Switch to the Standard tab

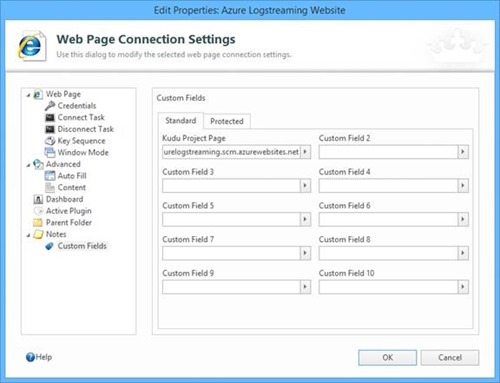tap(181, 121)
